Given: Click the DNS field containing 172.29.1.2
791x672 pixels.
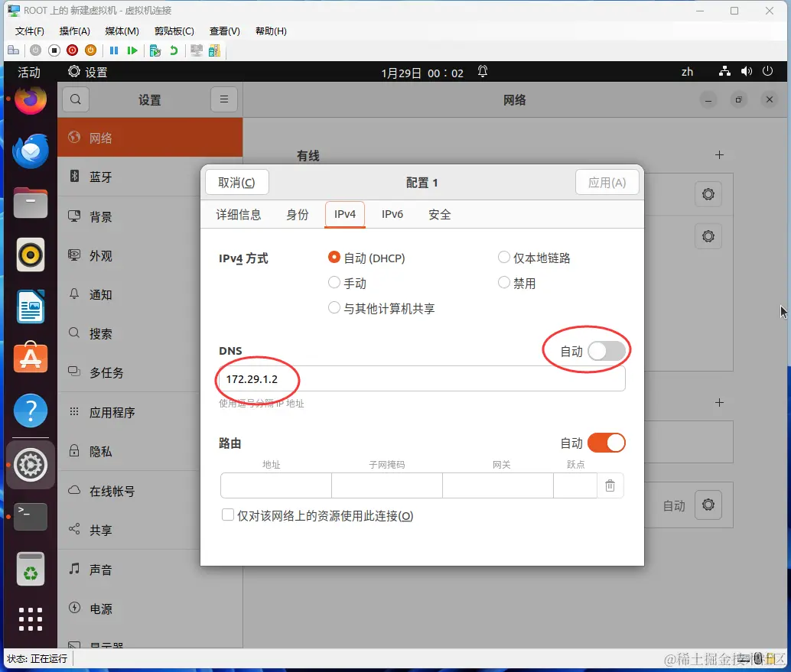Looking at the screenshot, I should click(421, 378).
